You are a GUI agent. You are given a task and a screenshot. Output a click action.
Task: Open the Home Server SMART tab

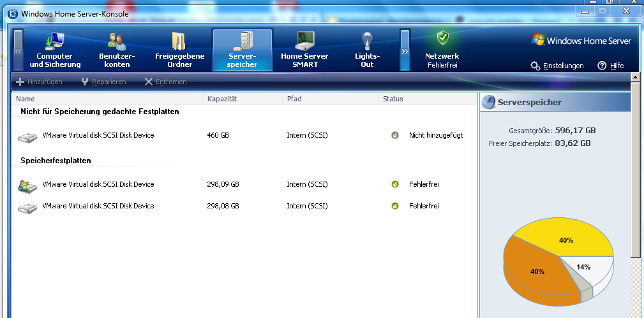(x=304, y=50)
